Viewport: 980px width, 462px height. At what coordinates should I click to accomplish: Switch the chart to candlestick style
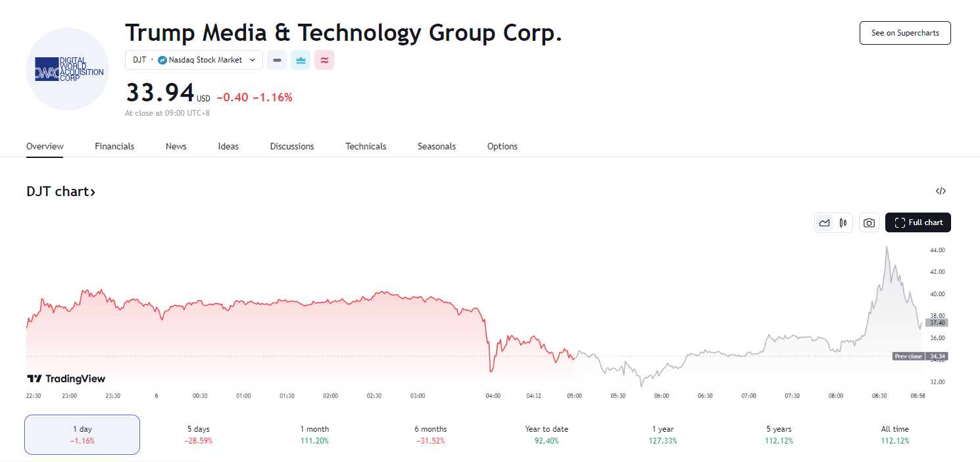(x=843, y=223)
